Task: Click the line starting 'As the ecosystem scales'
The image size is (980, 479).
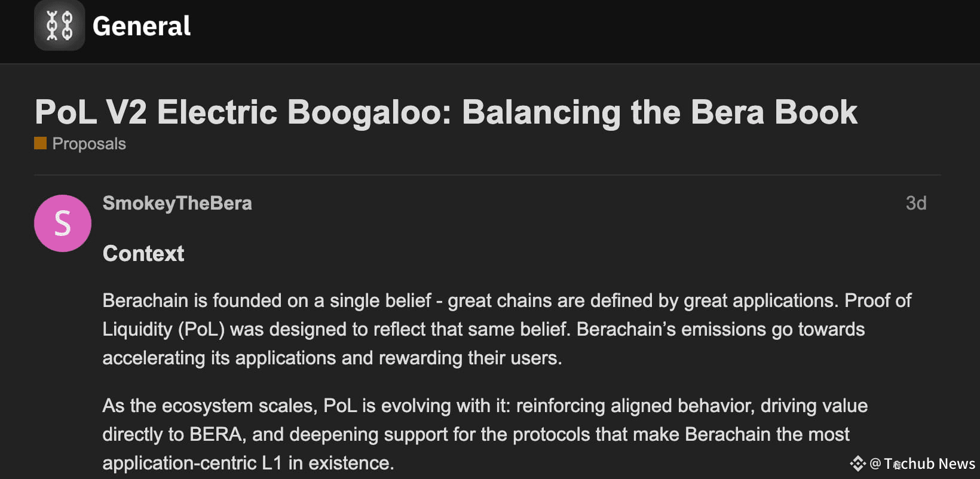Action: tap(485, 406)
